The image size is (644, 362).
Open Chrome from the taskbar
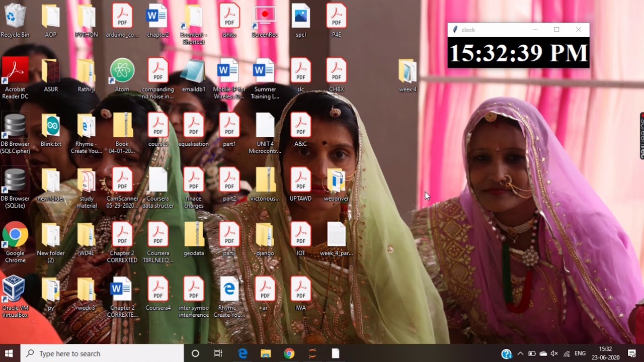pos(289,353)
